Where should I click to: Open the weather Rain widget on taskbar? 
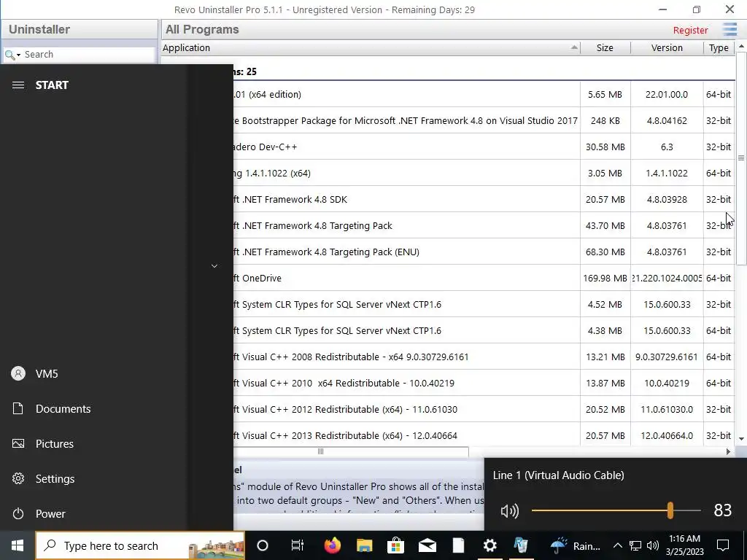point(576,545)
